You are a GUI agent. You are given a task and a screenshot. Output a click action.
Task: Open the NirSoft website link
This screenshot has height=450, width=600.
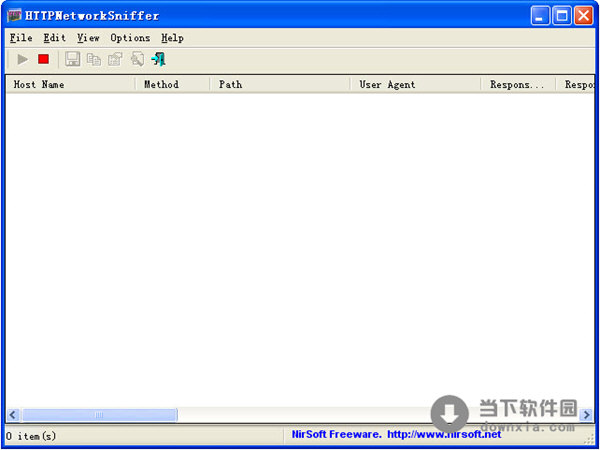tap(444, 434)
